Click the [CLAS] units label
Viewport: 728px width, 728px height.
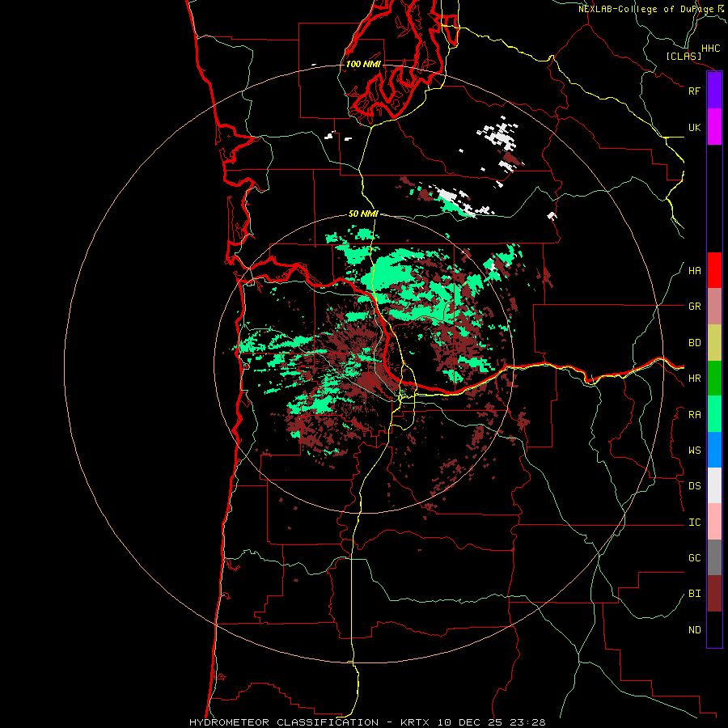pos(684,57)
